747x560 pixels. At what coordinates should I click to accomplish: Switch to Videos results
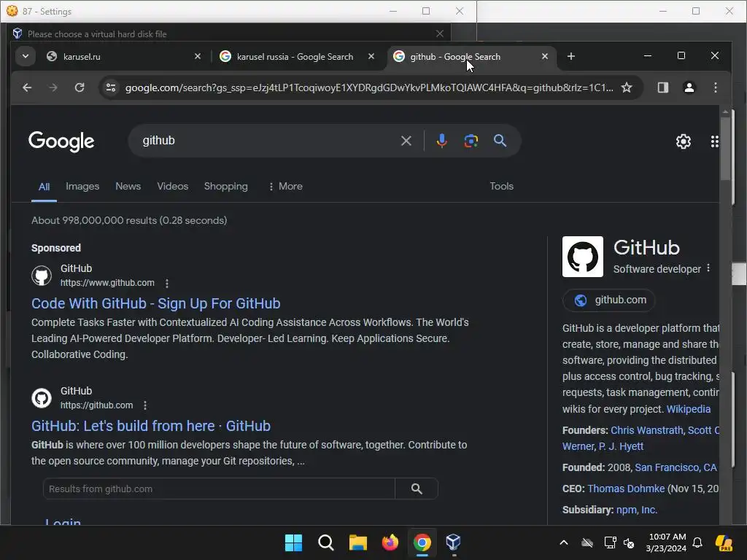click(172, 186)
